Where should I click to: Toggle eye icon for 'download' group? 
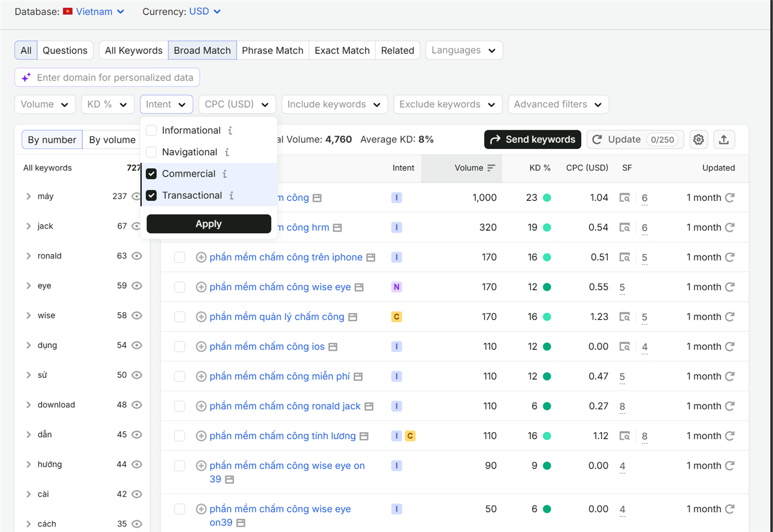pyautogui.click(x=137, y=405)
